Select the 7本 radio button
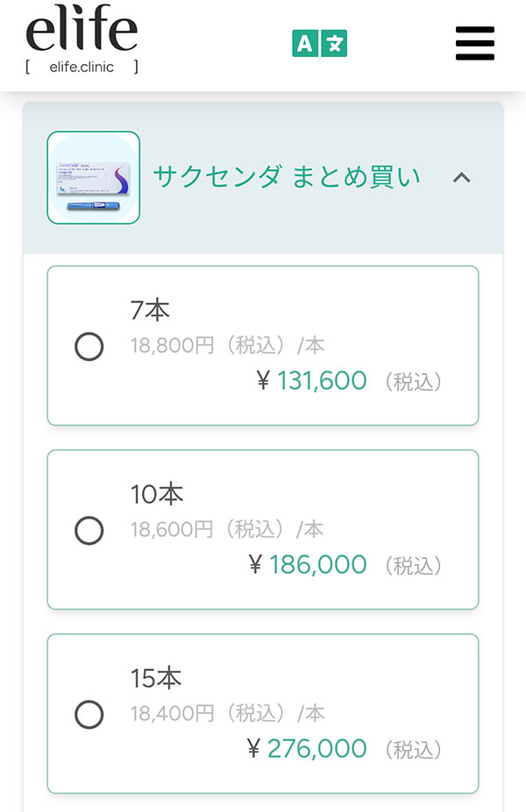 (x=89, y=347)
